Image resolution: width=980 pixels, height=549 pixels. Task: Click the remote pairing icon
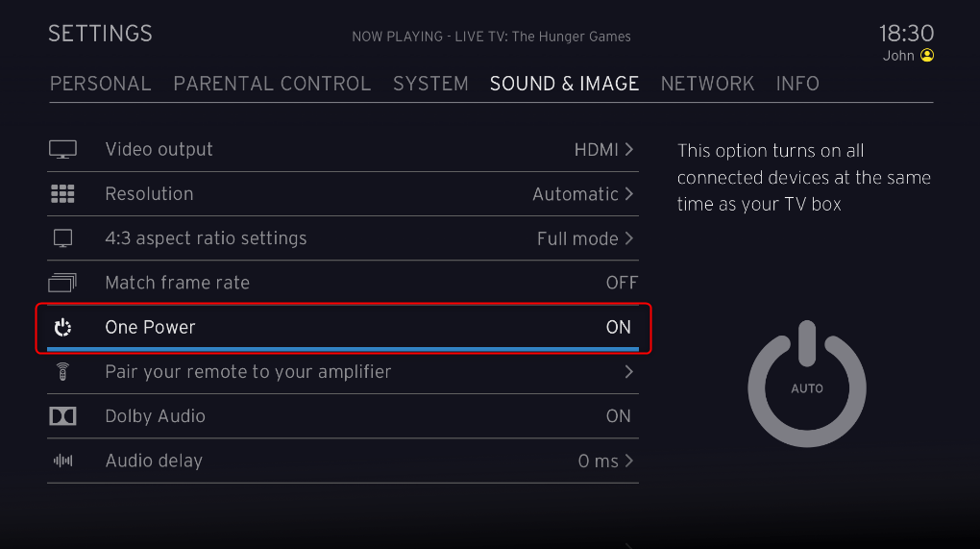[62, 372]
